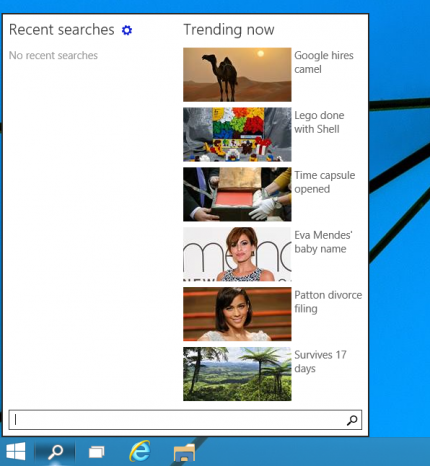Open the tropical landscape thumbnail

click(237, 374)
